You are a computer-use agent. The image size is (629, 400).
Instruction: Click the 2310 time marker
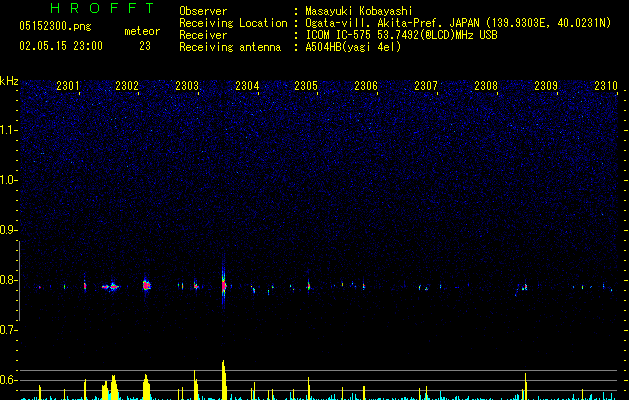pyautogui.click(x=606, y=86)
